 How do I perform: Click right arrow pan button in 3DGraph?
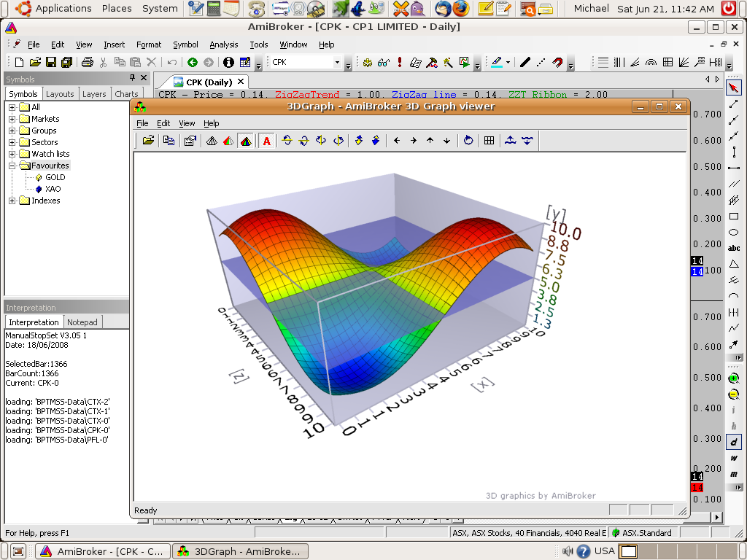tap(414, 141)
